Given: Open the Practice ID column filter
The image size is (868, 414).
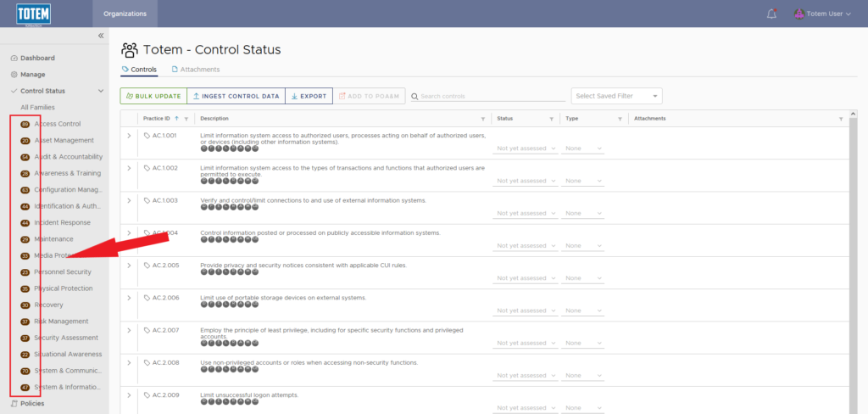Looking at the screenshot, I should (186, 119).
